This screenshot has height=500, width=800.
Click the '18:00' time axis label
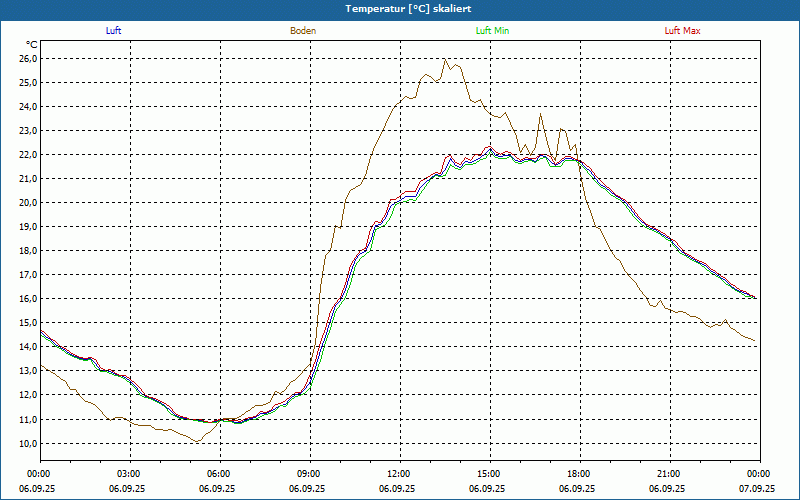coord(580,474)
